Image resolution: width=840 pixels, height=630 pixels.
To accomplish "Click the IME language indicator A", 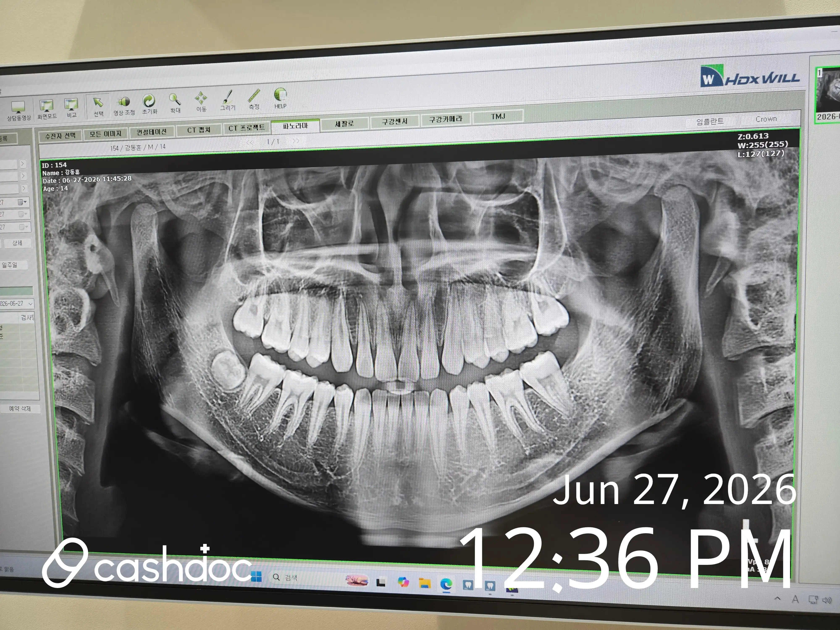I will click(795, 600).
